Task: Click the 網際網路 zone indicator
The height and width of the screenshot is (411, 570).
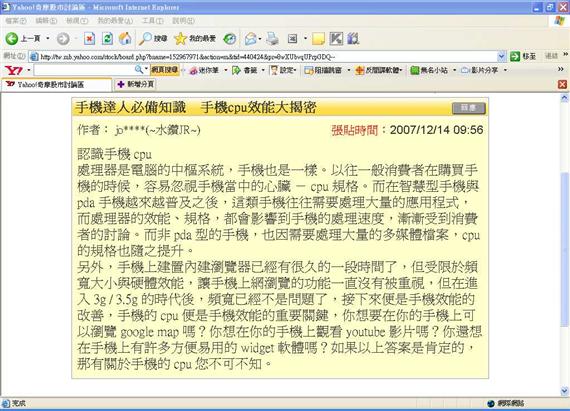Action: coord(506,403)
